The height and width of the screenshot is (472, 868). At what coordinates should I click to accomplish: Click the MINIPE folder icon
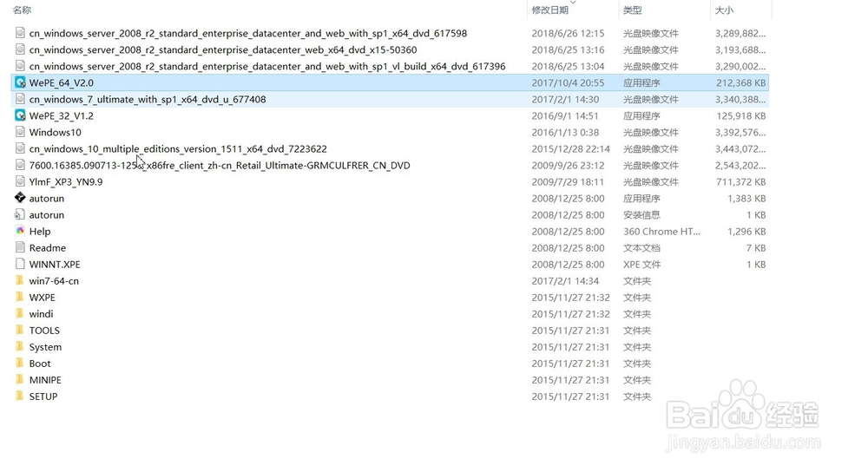(20, 380)
